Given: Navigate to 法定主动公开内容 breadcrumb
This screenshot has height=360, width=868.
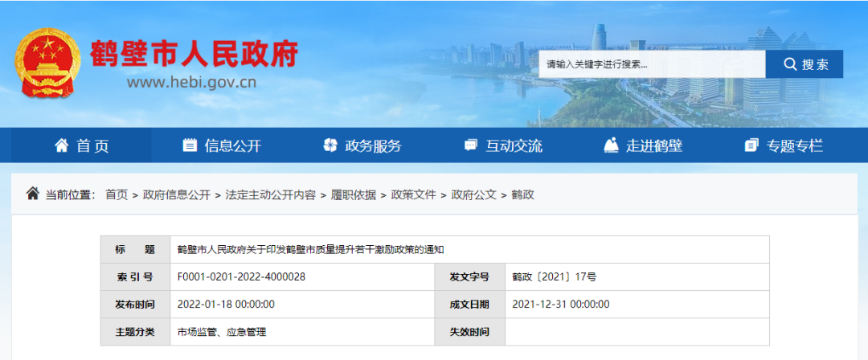Looking at the screenshot, I should (x=271, y=194).
